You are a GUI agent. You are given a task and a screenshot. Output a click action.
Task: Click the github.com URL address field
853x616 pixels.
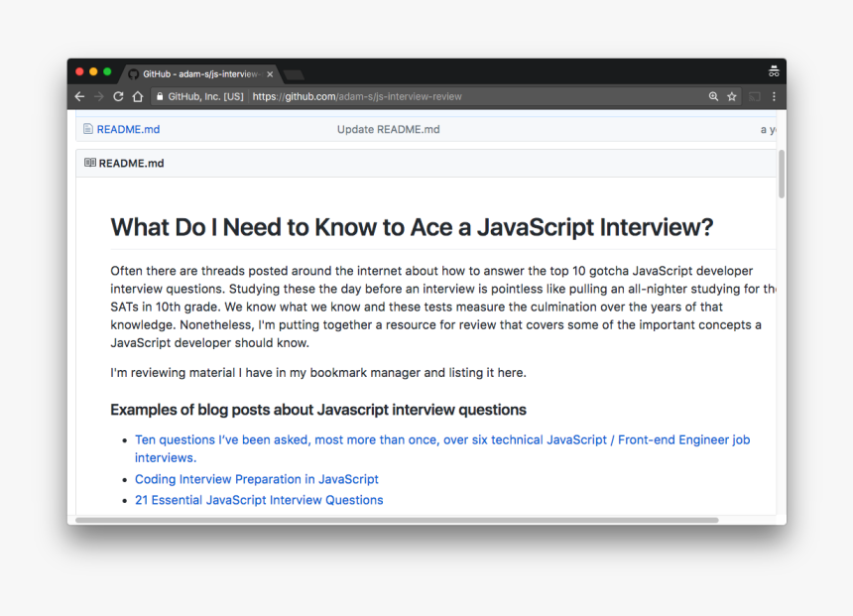point(357,97)
